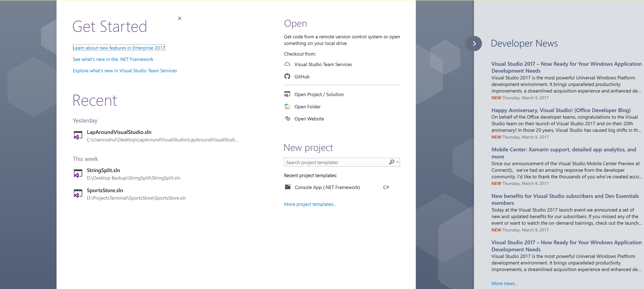The image size is (644, 289).
Task: Open SportsStore.sln from recent list
Action: pos(104,190)
